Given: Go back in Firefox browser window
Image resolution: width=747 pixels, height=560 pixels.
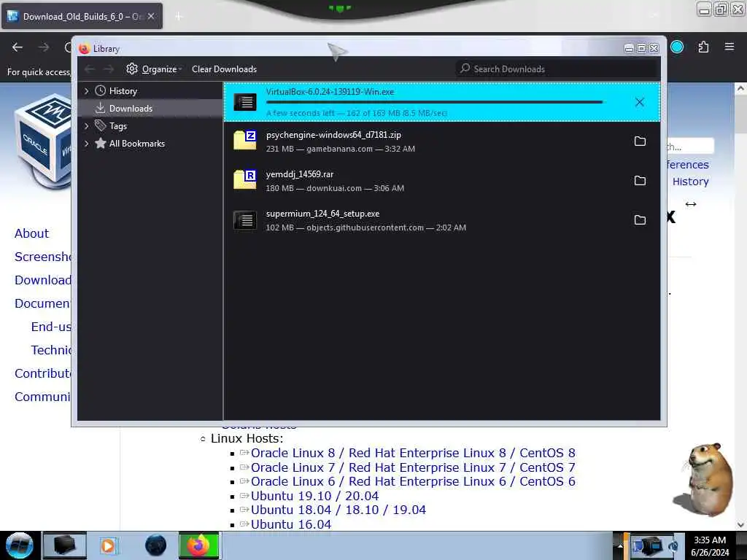Looking at the screenshot, I should tap(18, 47).
